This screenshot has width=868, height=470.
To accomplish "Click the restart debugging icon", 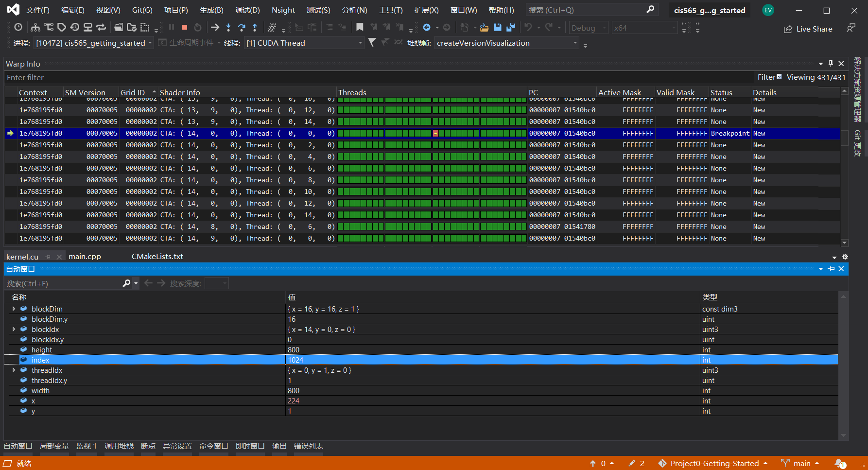I will click(x=198, y=28).
